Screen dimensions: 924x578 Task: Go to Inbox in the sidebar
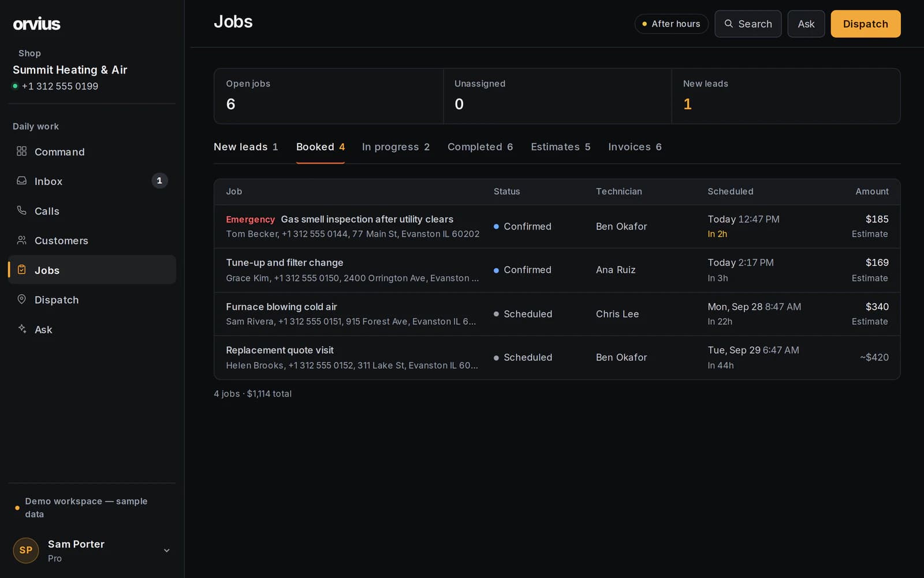pos(92,181)
